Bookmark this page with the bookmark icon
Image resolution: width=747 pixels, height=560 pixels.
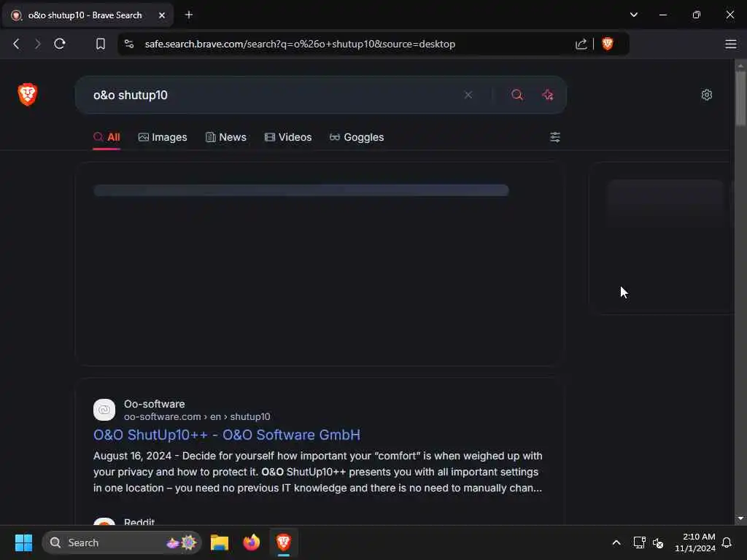click(x=100, y=44)
